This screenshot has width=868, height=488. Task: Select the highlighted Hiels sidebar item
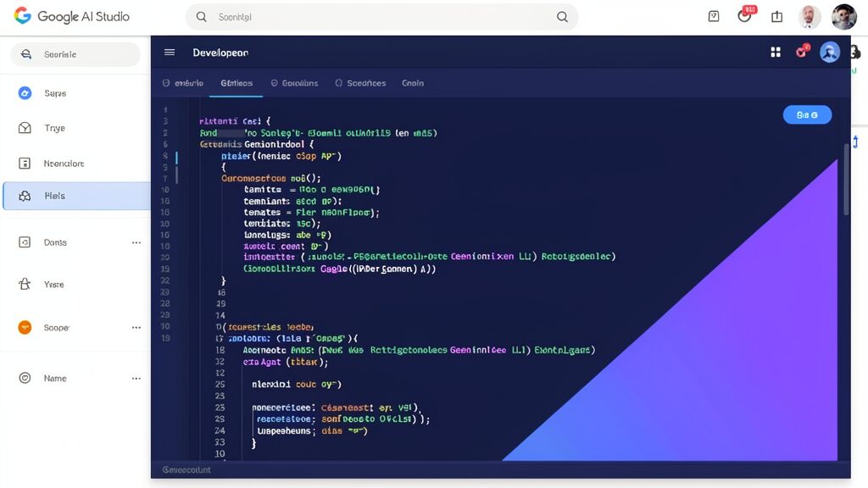tap(76, 196)
